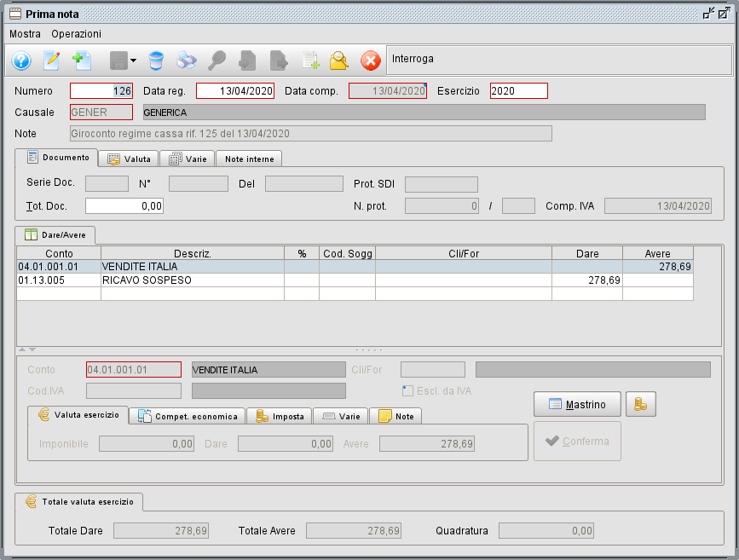Click the coin stack icon beside Mastrino
Viewport: 739px width, 560px height.
[641, 404]
